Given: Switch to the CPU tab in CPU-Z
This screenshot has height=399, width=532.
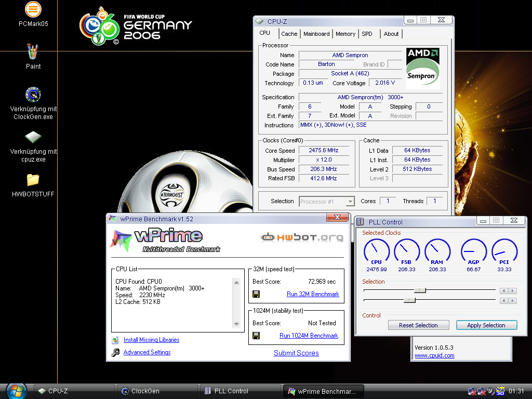Looking at the screenshot, I should click(x=264, y=33).
